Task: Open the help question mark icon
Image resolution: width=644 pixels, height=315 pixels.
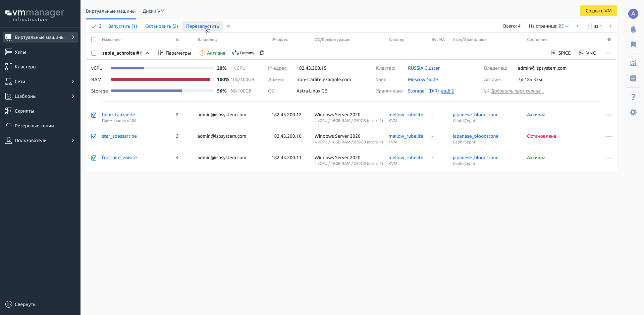Action: [x=633, y=97]
